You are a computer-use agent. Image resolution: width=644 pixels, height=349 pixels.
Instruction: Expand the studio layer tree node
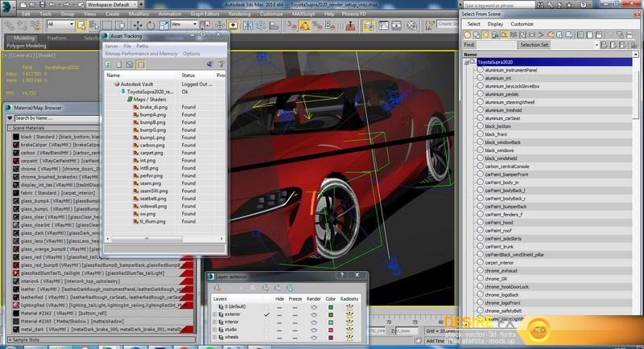click(x=215, y=330)
